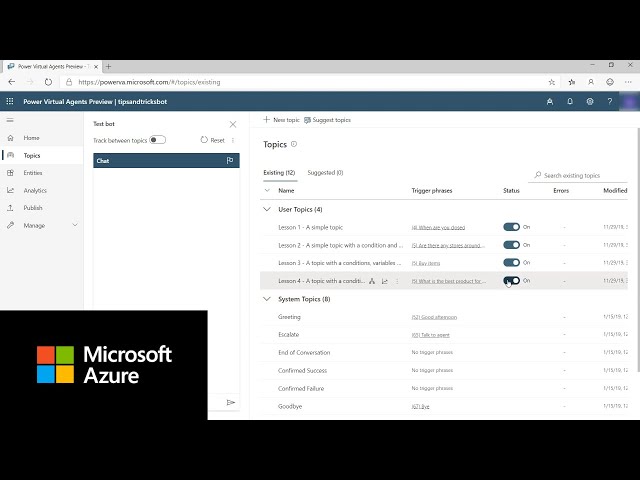Close the Test bot panel

233,124
